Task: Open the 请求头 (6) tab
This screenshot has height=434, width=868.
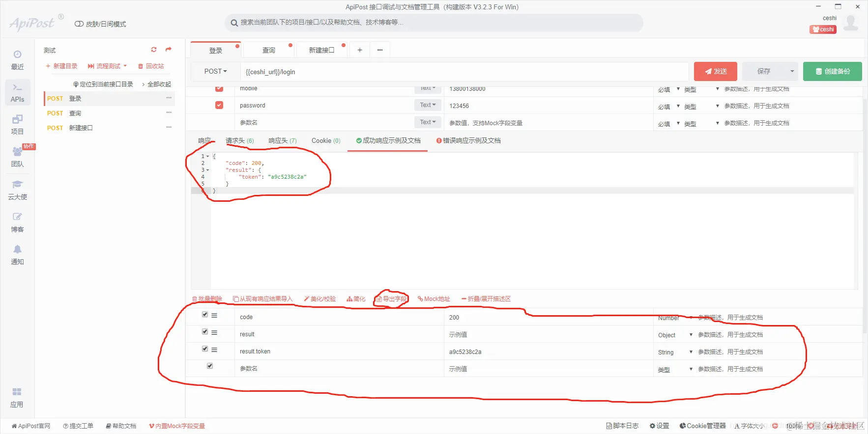Action: [x=240, y=141]
